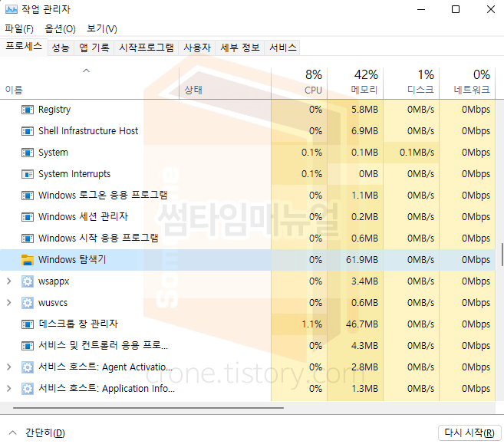Minimize the Task Manager window
Screen dimensions: 504x444
[421, 10]
